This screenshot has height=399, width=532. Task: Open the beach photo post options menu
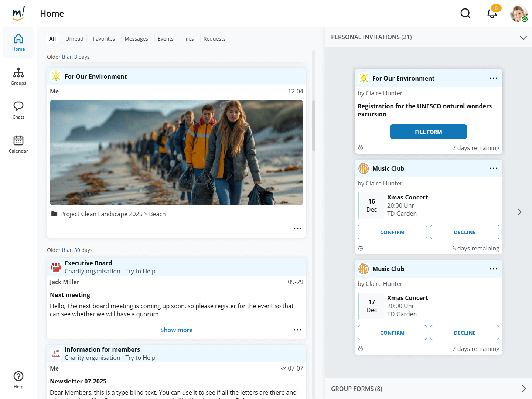point(297,229)
